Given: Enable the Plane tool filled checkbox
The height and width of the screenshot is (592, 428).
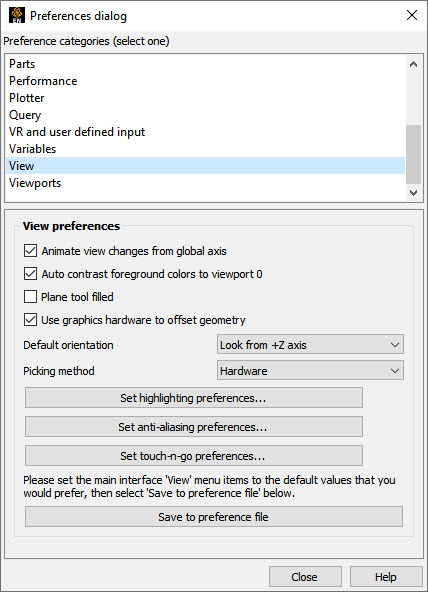Looking at the screenshot, I should (30, 297).
